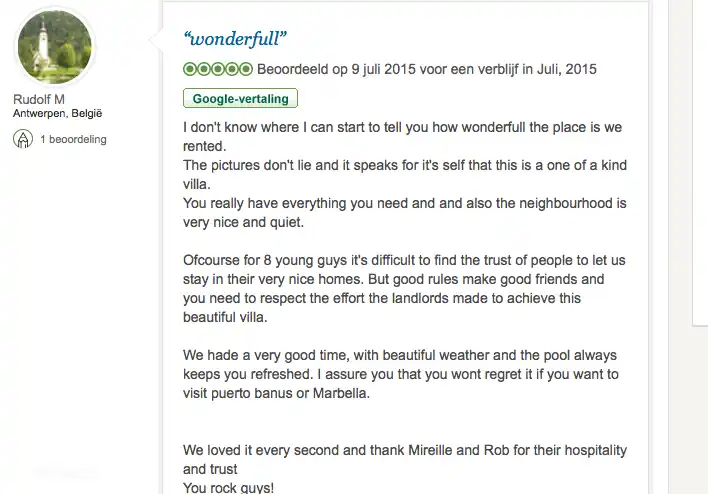Open reviewer name Rudolf M
This screenshot has width=708, height=494.
click(40, 100)
